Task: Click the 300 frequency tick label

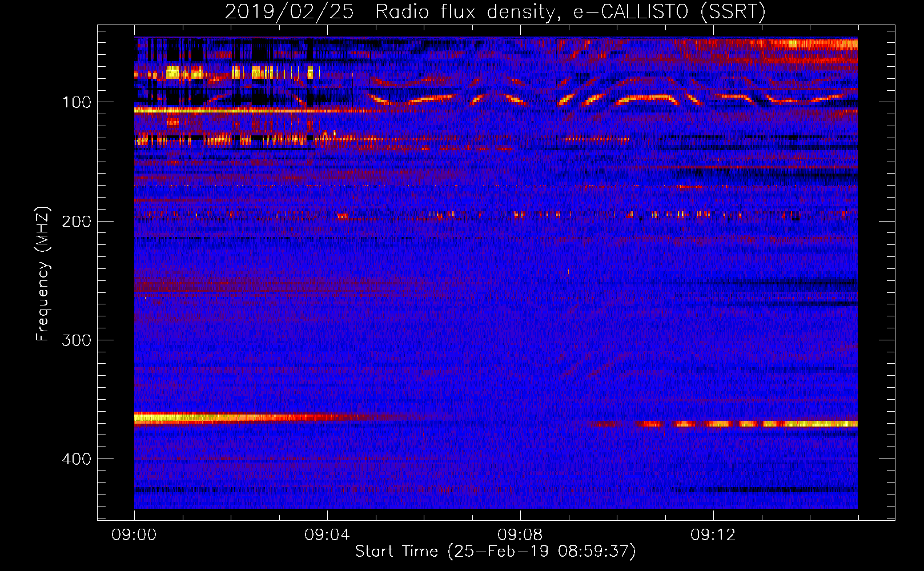Action: click(77, 340)
